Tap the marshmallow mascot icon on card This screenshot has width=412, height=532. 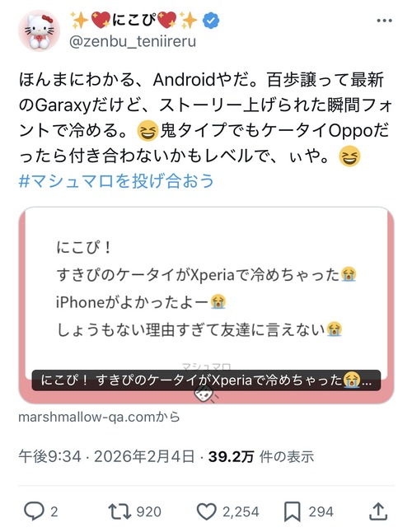[204, 395]
